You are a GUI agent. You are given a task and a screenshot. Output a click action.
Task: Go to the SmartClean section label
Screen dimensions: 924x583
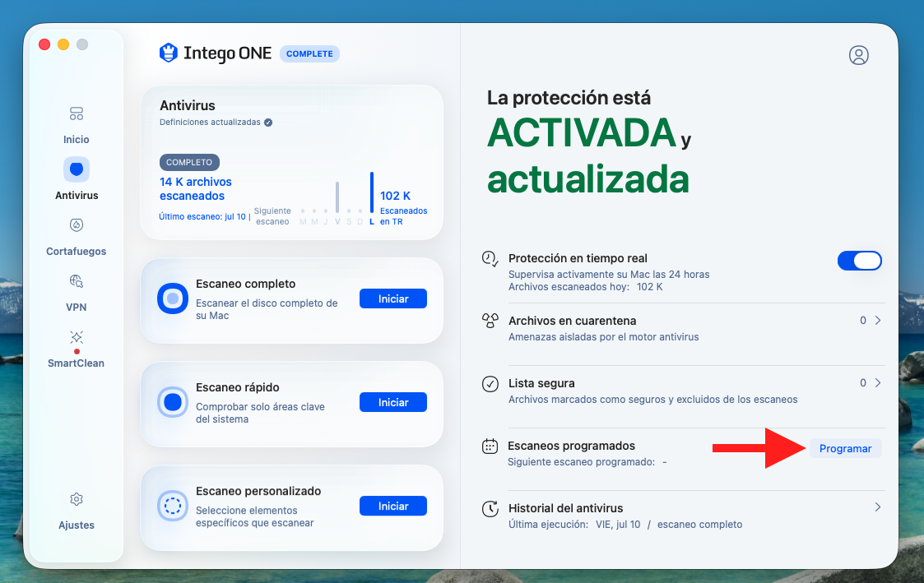76,363
